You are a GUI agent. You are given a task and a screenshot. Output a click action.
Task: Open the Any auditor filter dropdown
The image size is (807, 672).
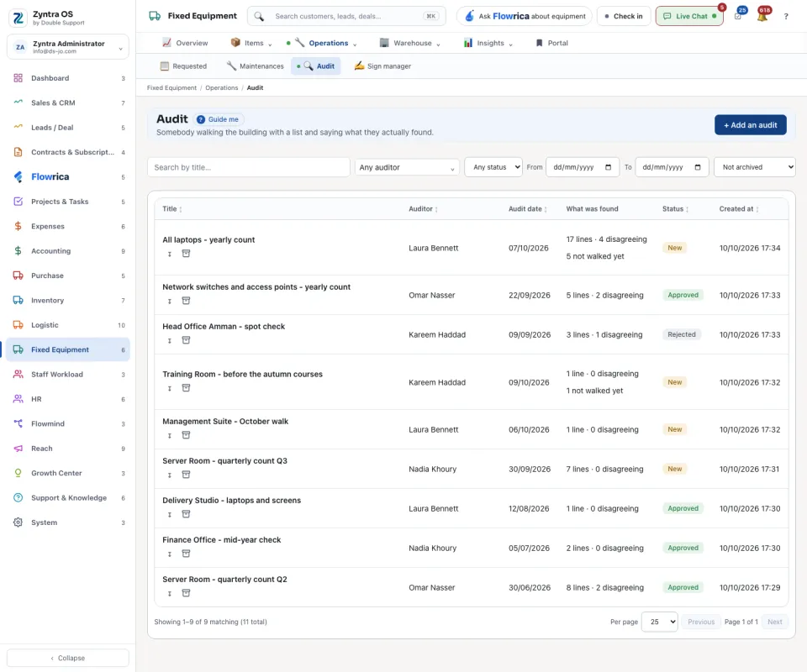(407, 167)
